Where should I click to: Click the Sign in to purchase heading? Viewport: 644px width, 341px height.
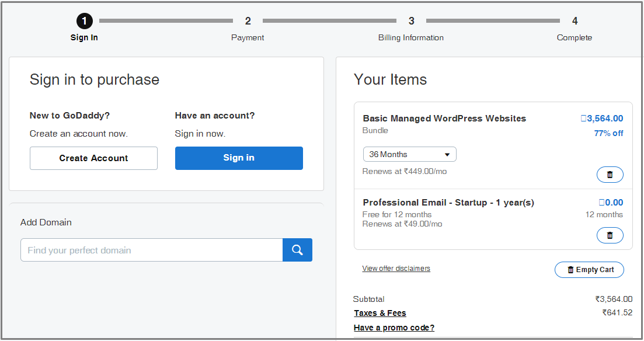95,80
